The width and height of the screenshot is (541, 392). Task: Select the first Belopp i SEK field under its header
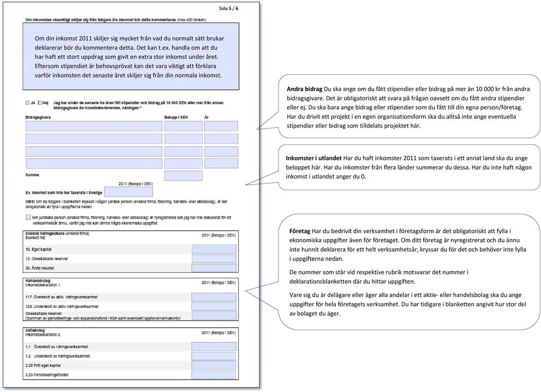click(183, 126)
